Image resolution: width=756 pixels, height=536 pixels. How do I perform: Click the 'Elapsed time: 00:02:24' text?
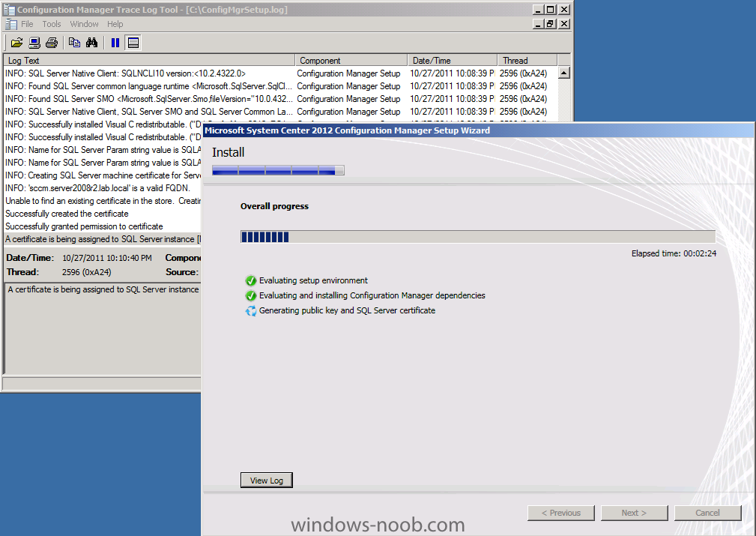point(674,253)
